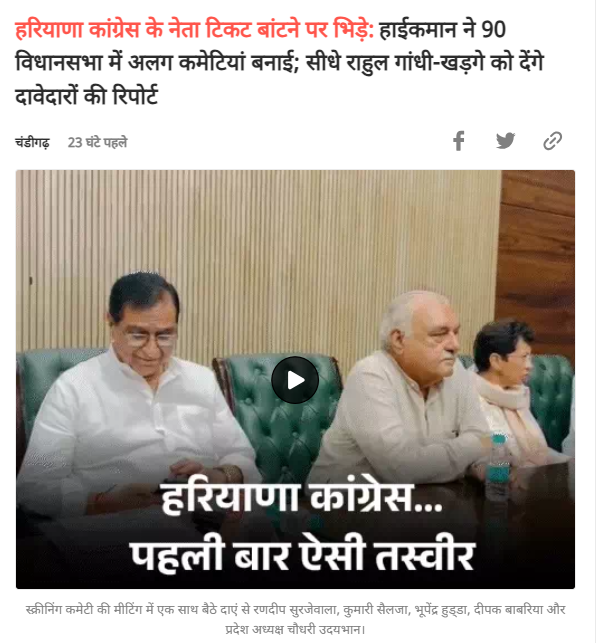
Task: Share the article on Facebook
Action: tap(459, 141)
